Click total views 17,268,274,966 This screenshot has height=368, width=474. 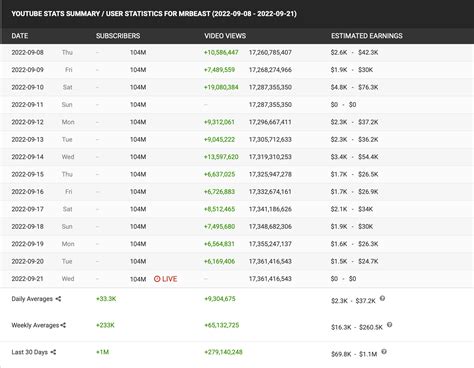click(270, 70)
